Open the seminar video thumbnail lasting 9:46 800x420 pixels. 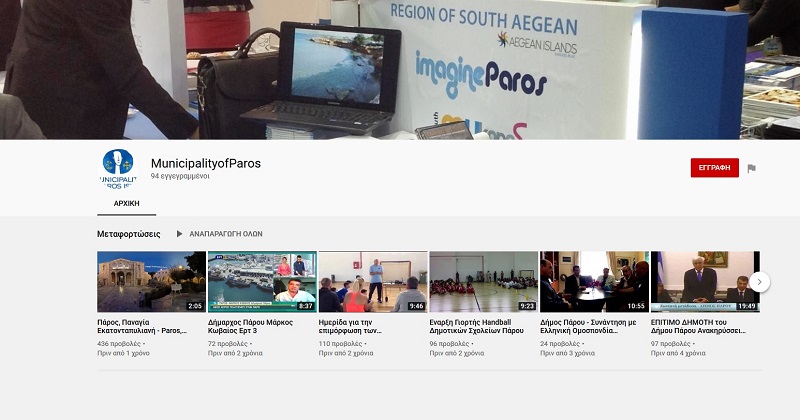373,282
